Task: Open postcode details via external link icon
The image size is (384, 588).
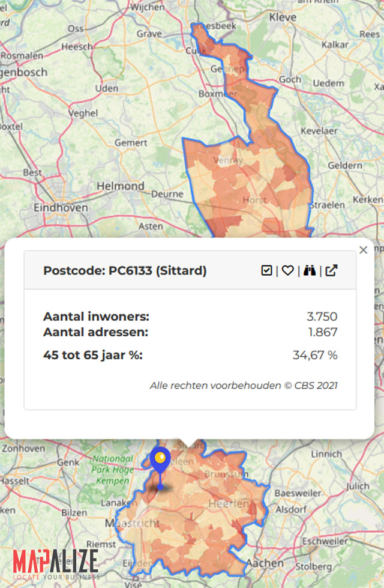Action: tap(331, 271)
